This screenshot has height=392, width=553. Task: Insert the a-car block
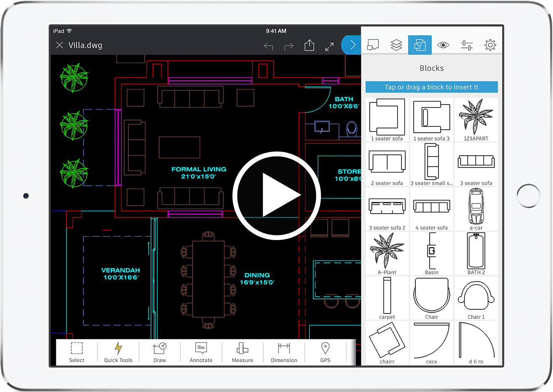coord(476,209)
